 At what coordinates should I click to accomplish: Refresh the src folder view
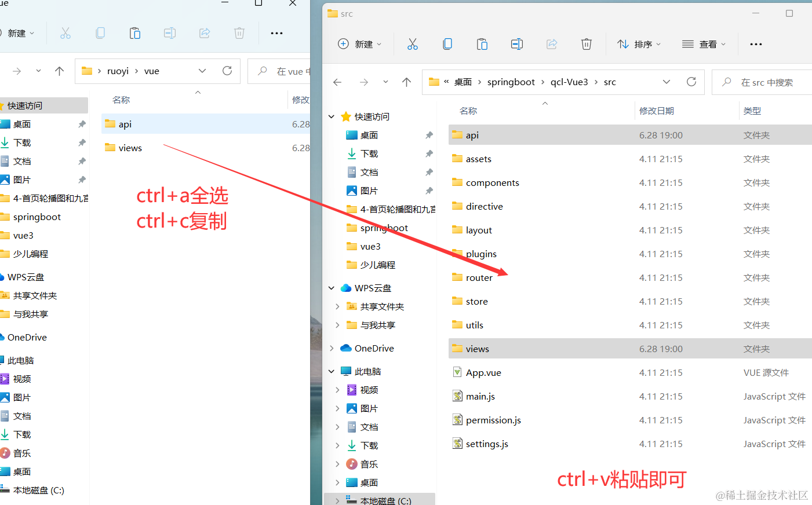691,82
